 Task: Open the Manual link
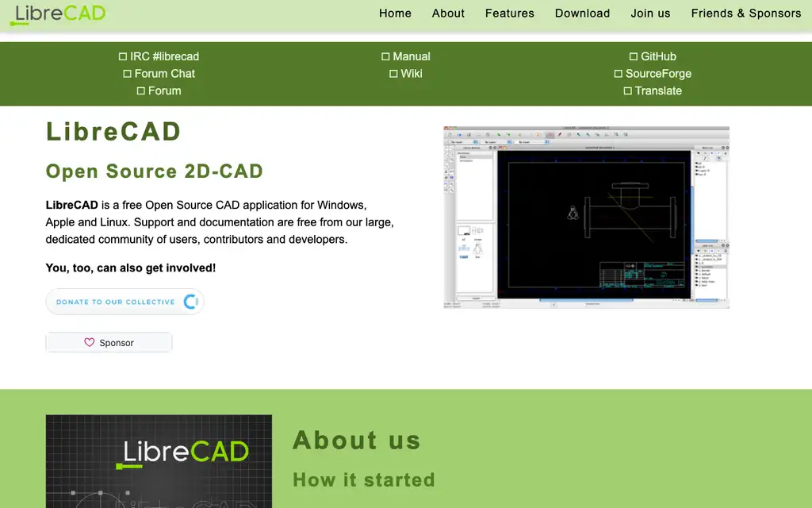click(406, 56)
